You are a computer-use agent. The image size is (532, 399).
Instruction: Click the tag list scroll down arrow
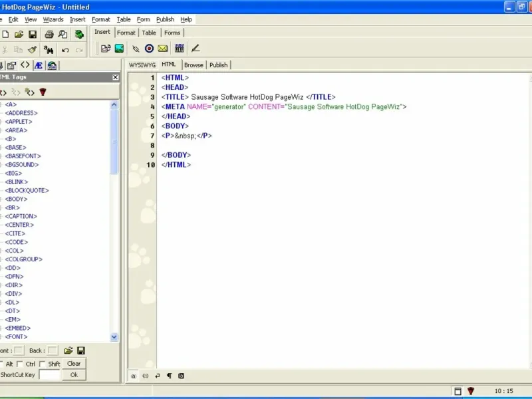[114, 337]
